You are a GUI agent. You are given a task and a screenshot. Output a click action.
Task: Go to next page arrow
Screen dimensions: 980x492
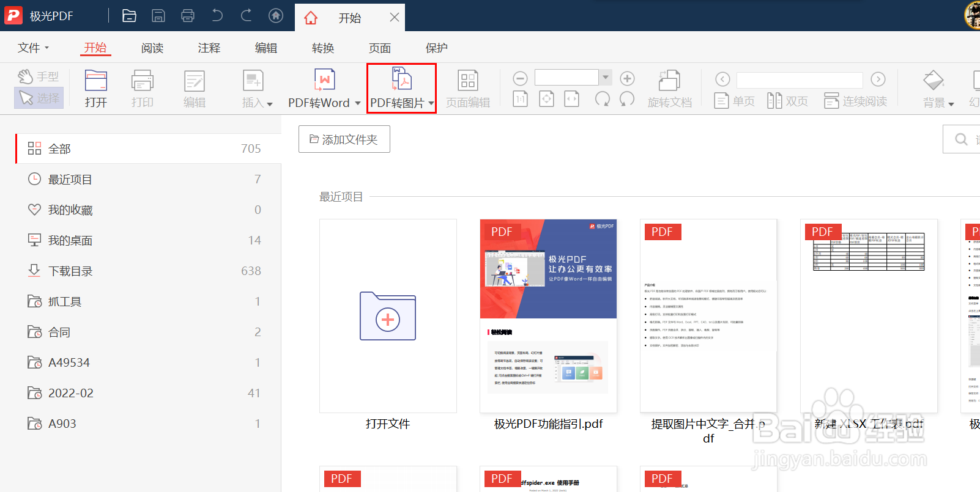878,79
